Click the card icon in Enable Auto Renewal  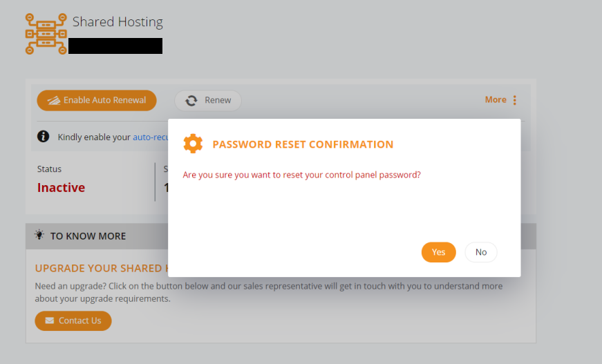(54, 100)
